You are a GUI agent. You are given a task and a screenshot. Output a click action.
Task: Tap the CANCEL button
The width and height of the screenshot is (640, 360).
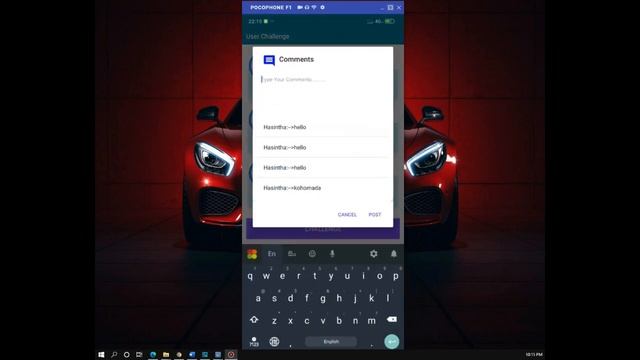click(347, 215)
